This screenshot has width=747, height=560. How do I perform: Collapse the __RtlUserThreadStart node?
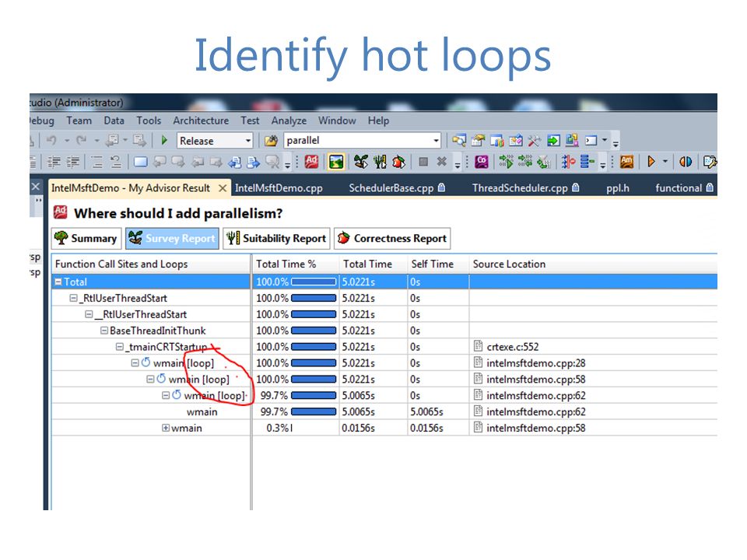(x=89, y=314)
